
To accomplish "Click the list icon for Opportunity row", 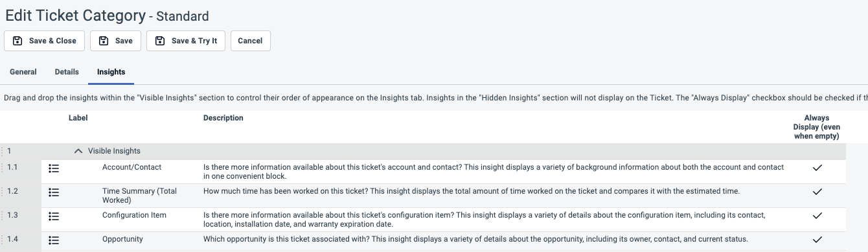I will coord(54,240).
